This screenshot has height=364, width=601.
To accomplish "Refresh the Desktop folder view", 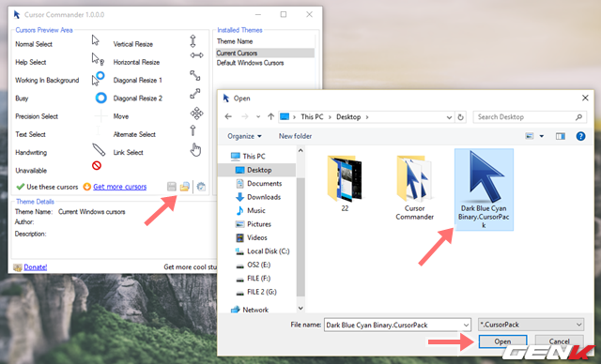I will coord(461,117).
